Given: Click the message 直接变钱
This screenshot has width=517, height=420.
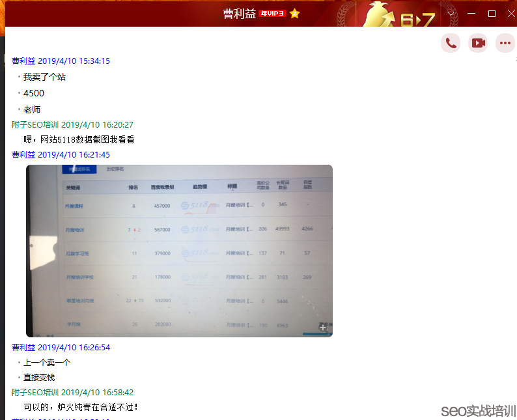Looking at the screenshot, I should point(39,377).
